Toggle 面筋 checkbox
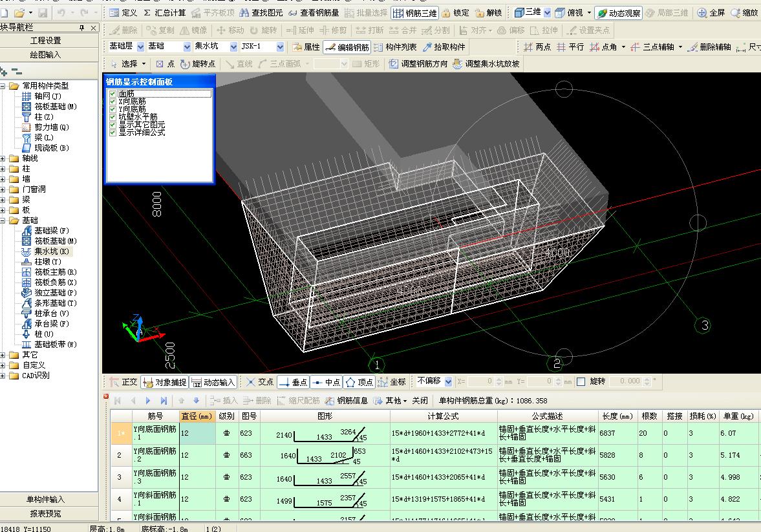Viewport: 761px width, 532px height. point(113,94)
